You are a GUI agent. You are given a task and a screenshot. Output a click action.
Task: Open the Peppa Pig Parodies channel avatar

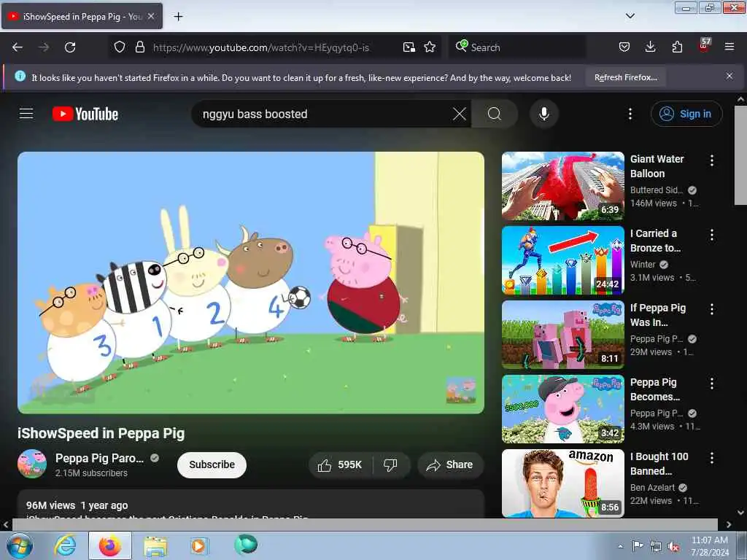[x=32, y=464]
